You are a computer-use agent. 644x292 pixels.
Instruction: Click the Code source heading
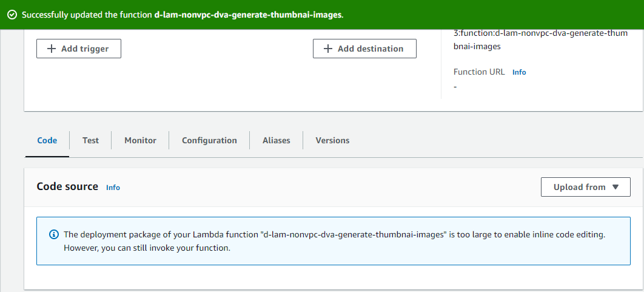[67, 186]
